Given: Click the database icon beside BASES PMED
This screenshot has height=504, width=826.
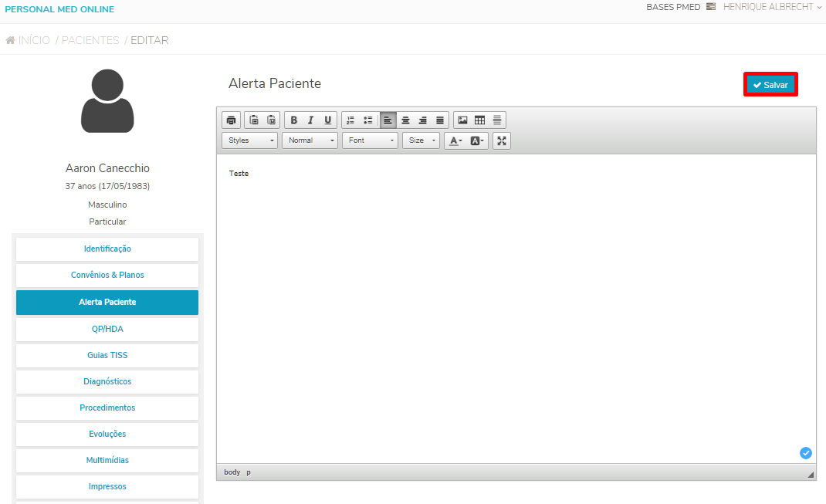Looking at the screenshot, I should [x=711, y=7].
